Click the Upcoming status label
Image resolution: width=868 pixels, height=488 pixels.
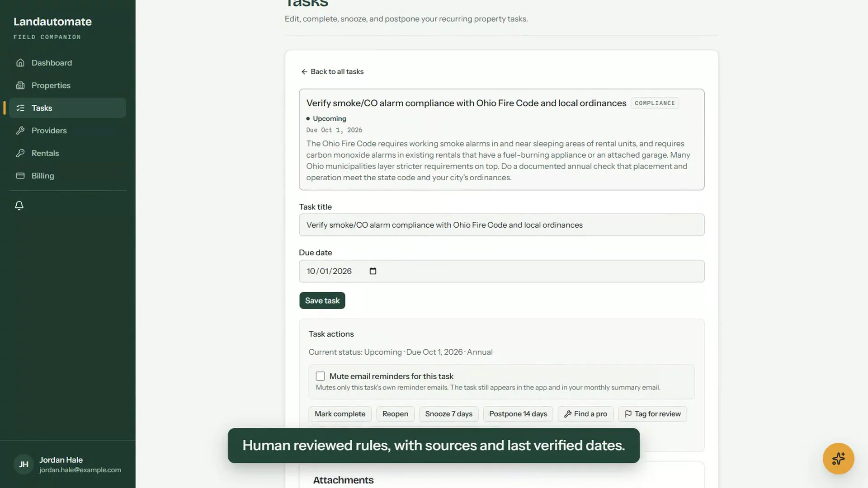click(329, 118)
